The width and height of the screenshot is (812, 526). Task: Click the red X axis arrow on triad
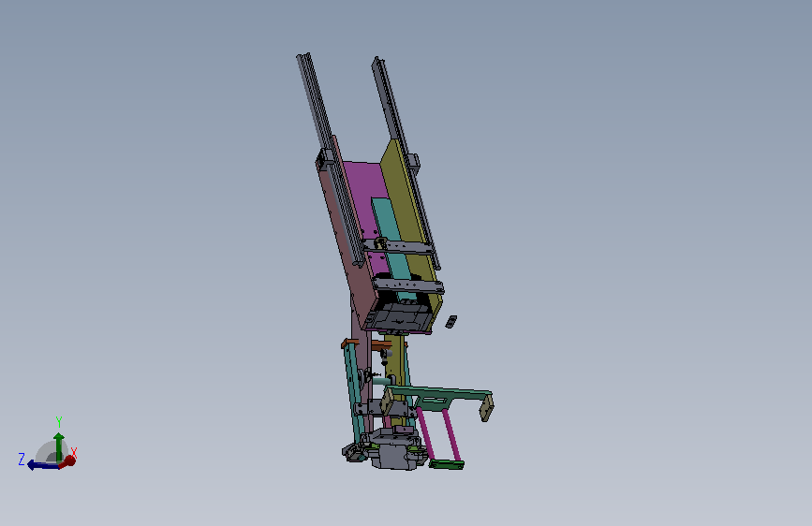67,461
